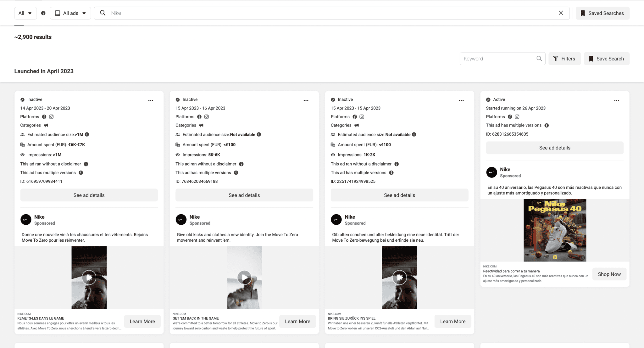644x348 pixels.
Task: See ad details for active Pegasus ad
Action: click(x=555, y=148)
